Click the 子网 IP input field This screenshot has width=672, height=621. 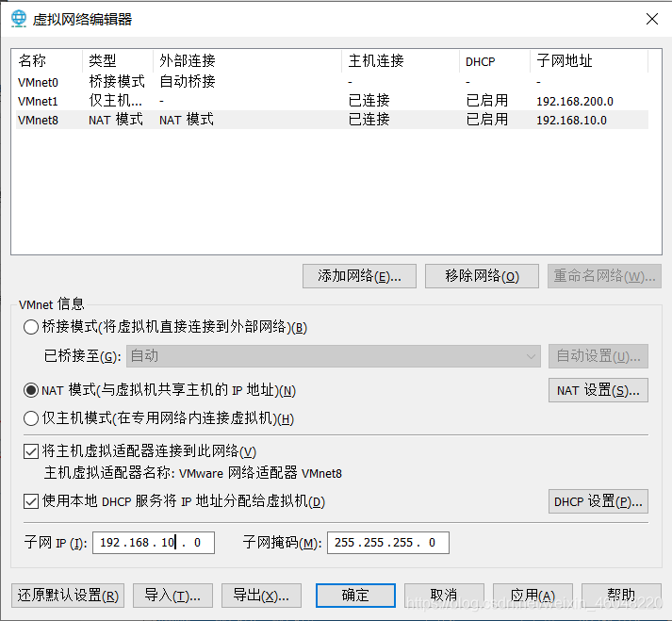tap(154, 543)
